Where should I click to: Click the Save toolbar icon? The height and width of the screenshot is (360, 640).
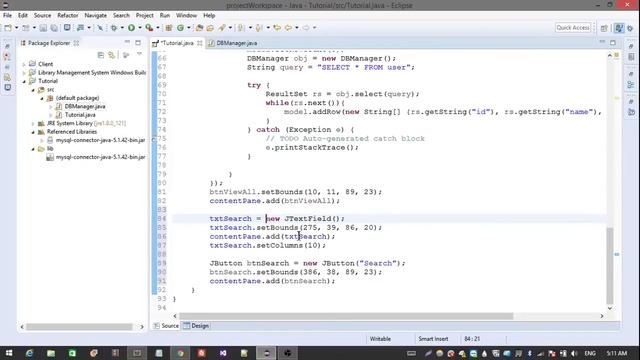[43, 28]
